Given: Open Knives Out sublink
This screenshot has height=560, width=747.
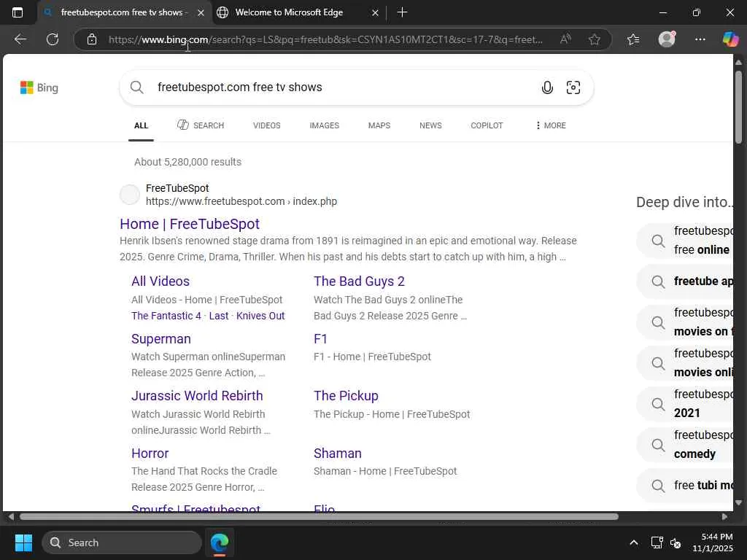Looking at the screenshot, I should click(x=260, y=316).
